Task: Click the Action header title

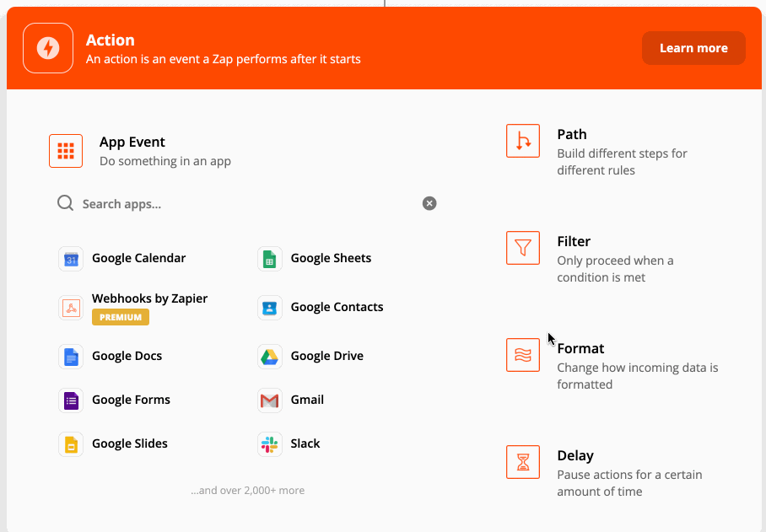Action: click(x=110, y=40)
